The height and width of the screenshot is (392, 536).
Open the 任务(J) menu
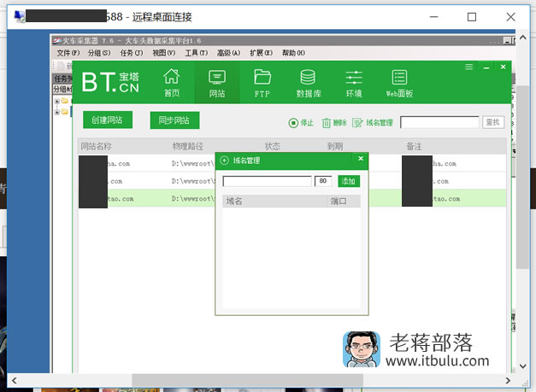coord(132,53)
